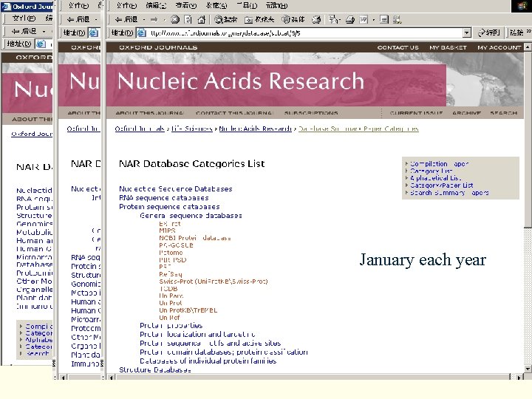Click the URL field in the front address bar
Screen dimensions: 532x399
tap(304, 33)
